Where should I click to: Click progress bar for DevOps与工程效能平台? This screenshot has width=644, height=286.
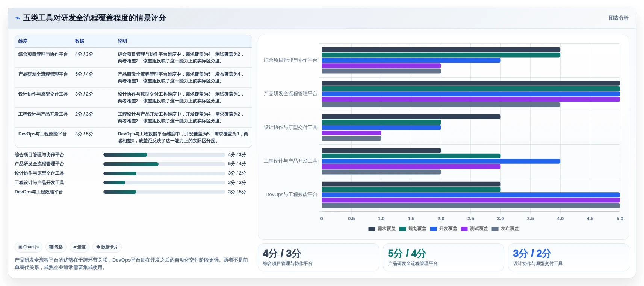click(x=164, y=192)
